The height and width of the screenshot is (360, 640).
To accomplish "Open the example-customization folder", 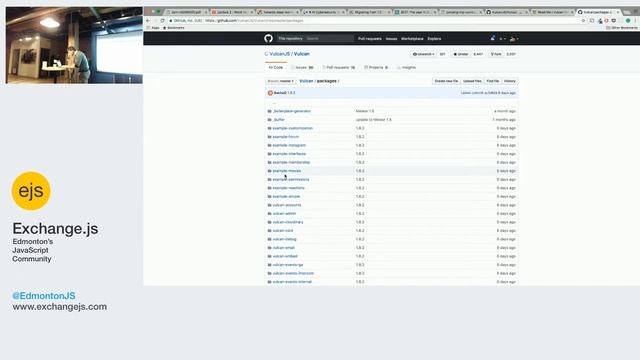I will 293,128.
